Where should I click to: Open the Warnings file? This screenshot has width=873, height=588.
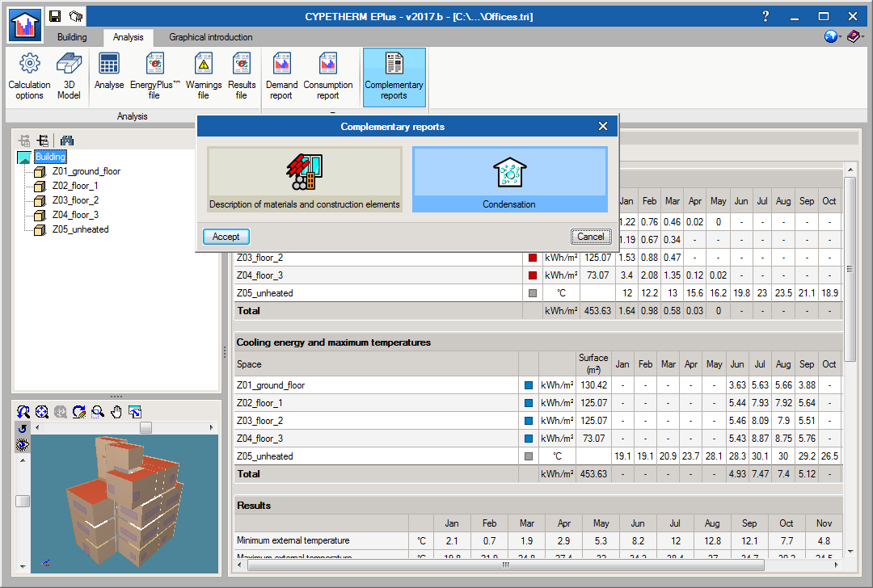coord(204,73)
